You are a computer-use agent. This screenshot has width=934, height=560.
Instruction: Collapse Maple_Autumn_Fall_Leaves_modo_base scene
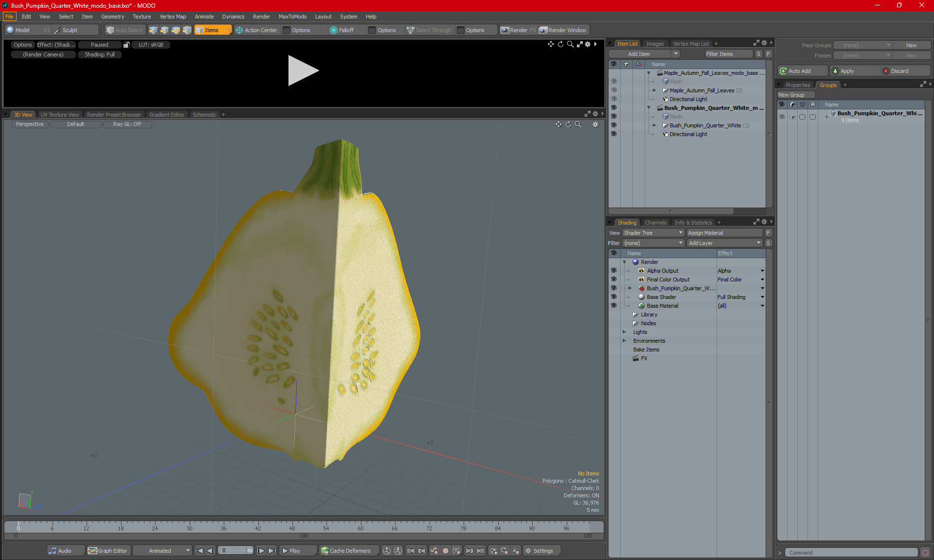pyautogui.click(x=648, y=73)
